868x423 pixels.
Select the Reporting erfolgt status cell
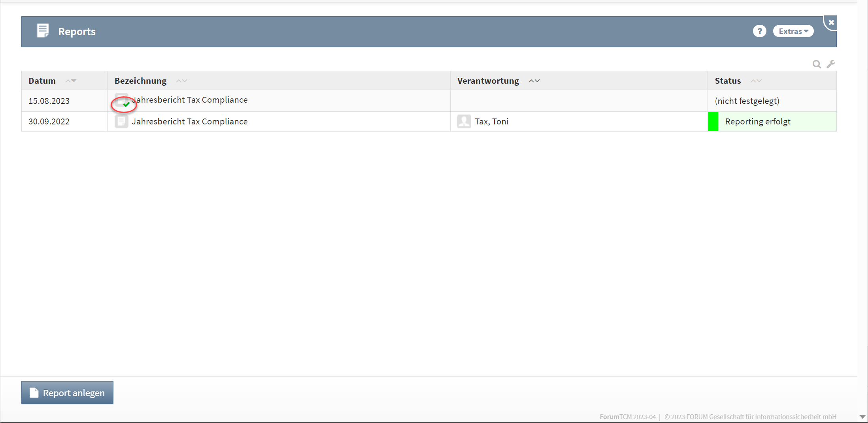[x=757, y=122]
